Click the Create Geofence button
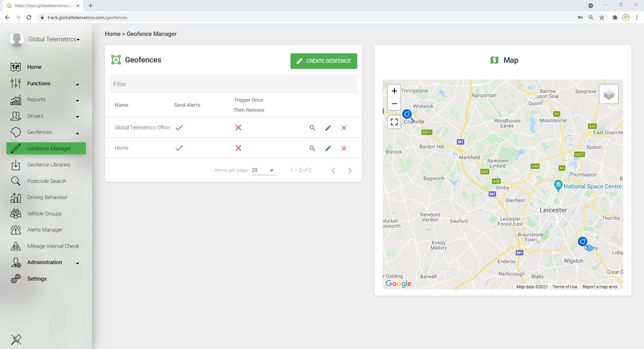Image resolution: width=644 pixels, height=349 pixels. click(324, 61)
